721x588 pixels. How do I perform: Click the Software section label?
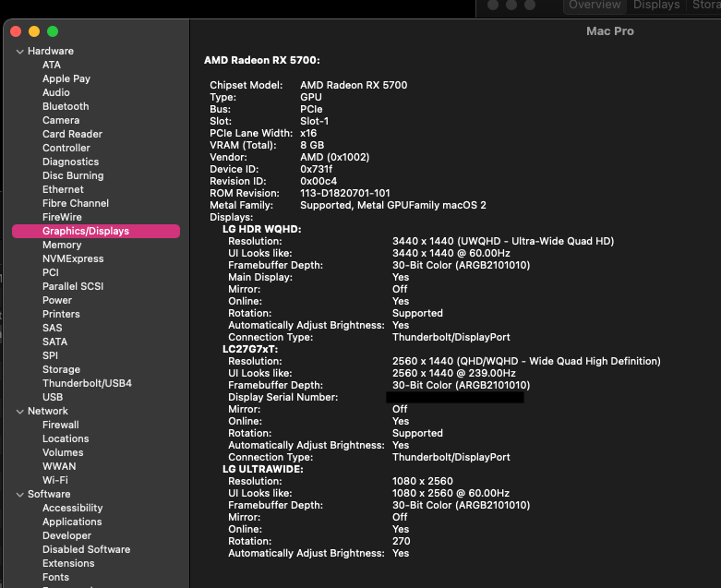click(49, 494)
